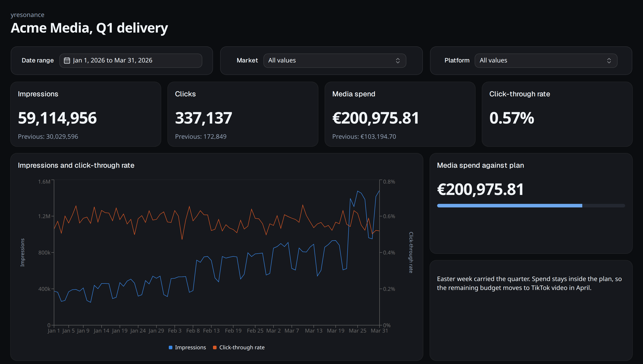643x364 pixels.
Task: Click Previous: 172,849 text
Action: [x=200, y=136]
